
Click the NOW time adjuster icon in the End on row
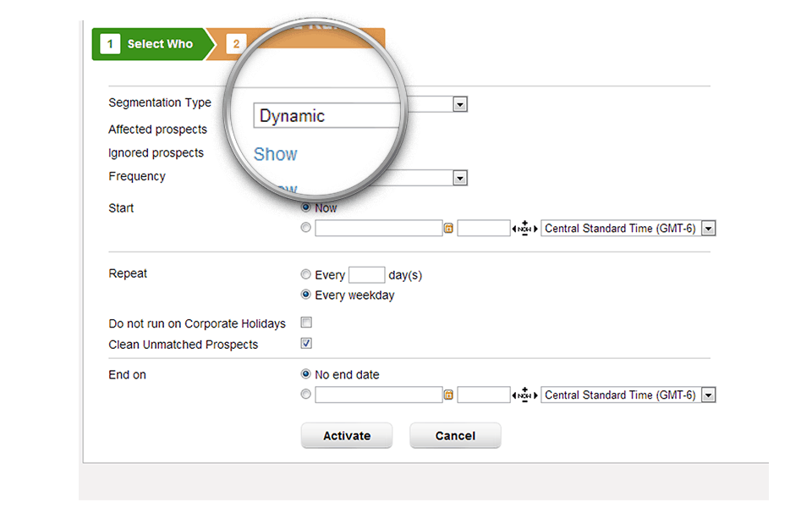click(524, 395)
